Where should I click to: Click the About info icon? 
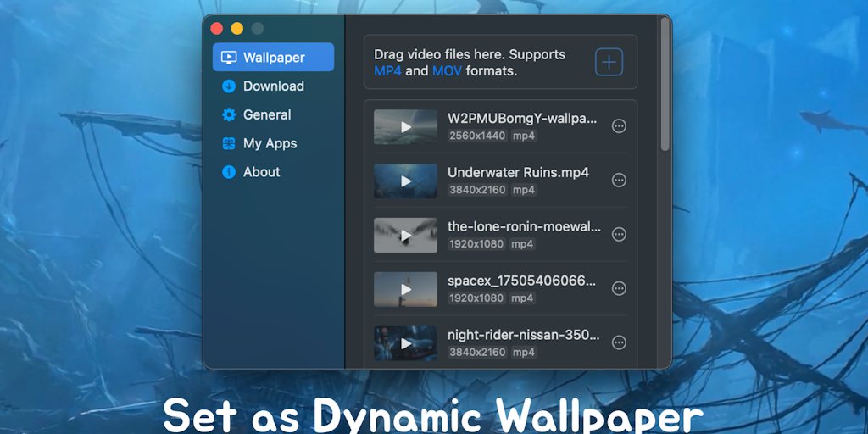click(228, 172)
